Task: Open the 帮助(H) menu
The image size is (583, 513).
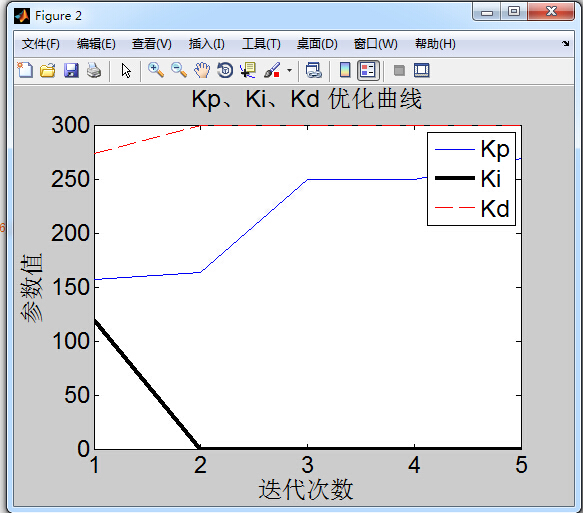Action: [435, 44]
